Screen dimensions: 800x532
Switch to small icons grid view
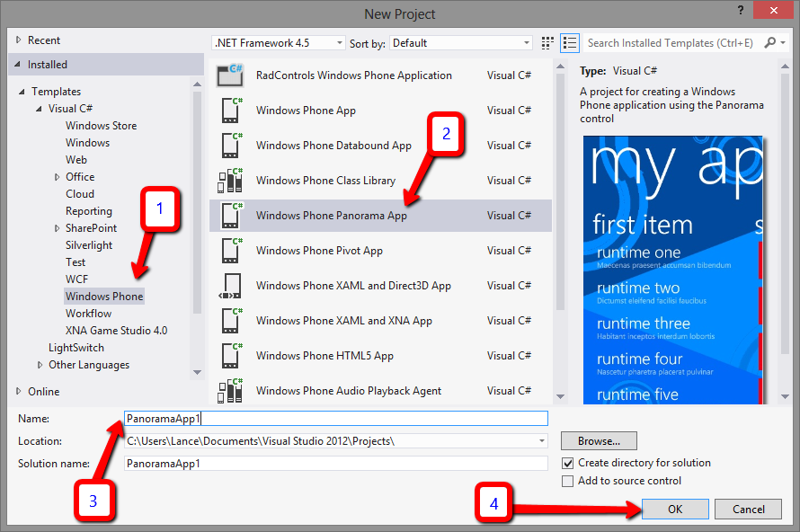tap(548, 43)
